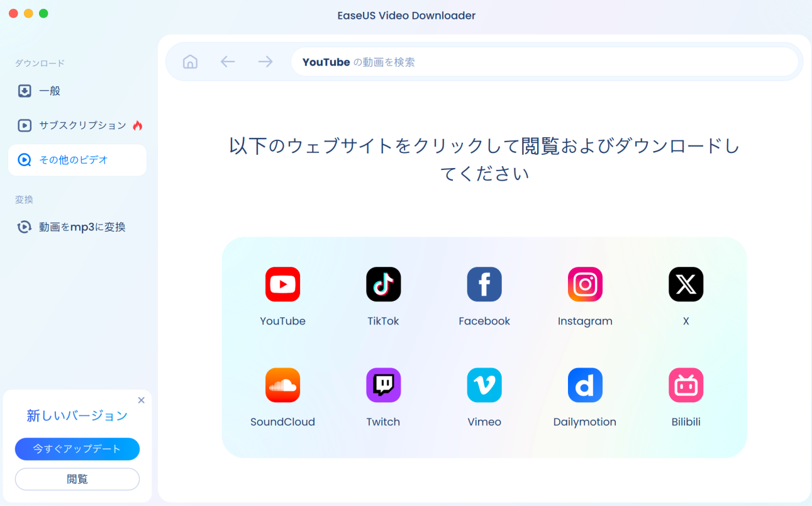Viewport: 812px width, 506px height.
Task: Click the home navigation icon
Action: [190, 61]
